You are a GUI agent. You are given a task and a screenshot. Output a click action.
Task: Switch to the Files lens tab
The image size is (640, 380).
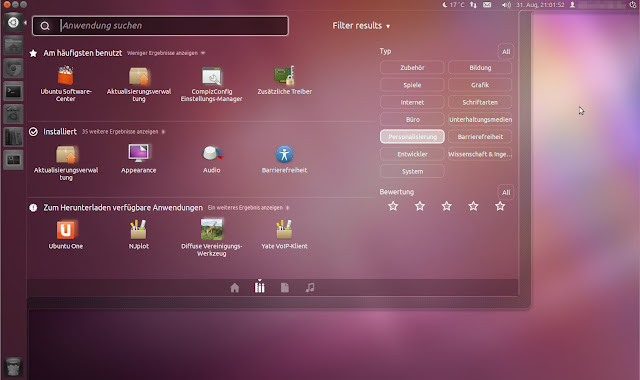point(285,288)
